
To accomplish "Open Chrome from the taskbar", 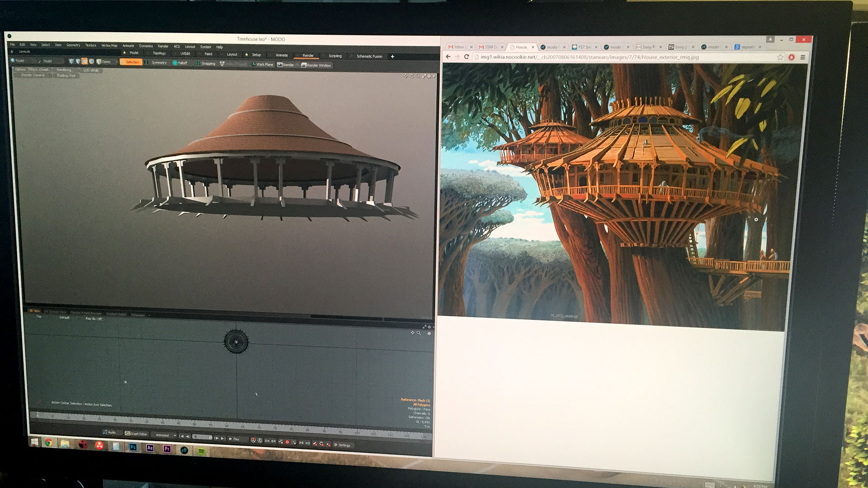I will (48, 442).
